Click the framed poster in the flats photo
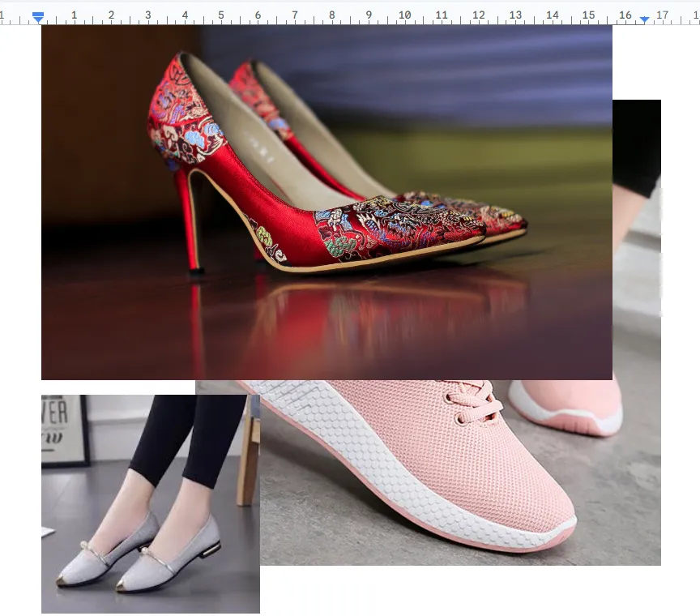Screen dimensions: 700x616 [x=64, y=428]
